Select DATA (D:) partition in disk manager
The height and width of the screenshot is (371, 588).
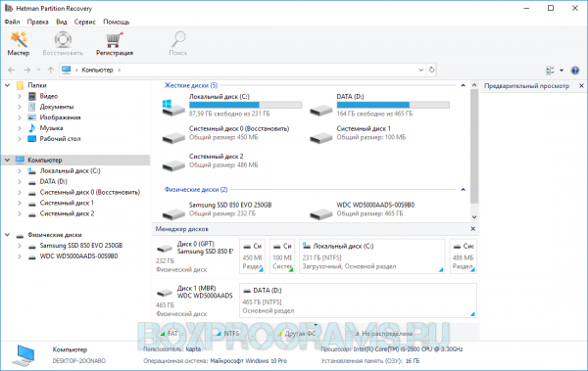pyautogui.click(x=358, y=301)
